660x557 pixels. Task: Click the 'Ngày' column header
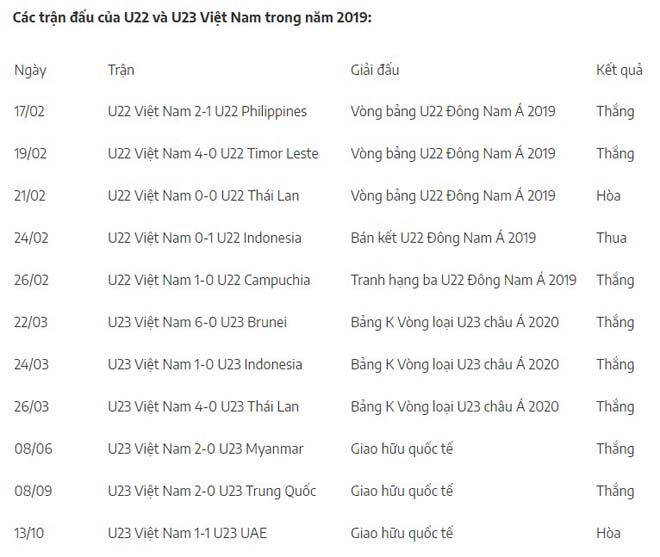(x=30, y=71)
